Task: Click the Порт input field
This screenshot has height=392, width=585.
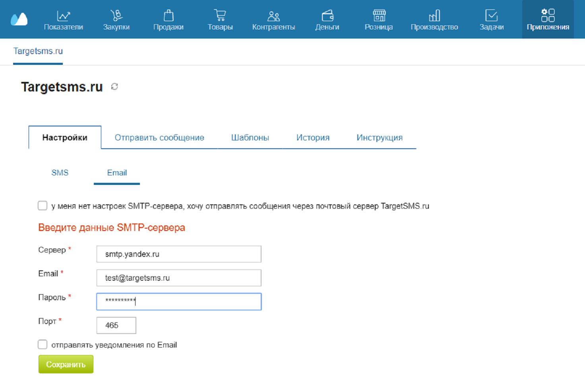Action: [x=116, y=325]
